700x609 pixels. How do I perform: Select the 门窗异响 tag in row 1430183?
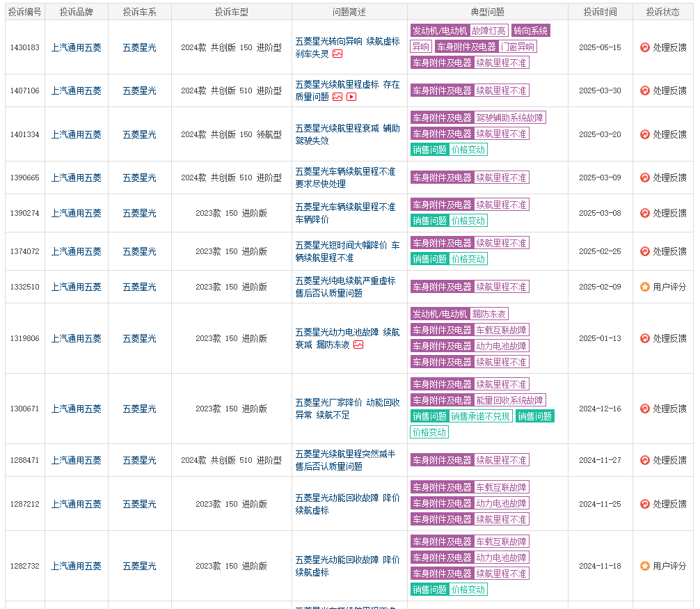tap(518, 47)
